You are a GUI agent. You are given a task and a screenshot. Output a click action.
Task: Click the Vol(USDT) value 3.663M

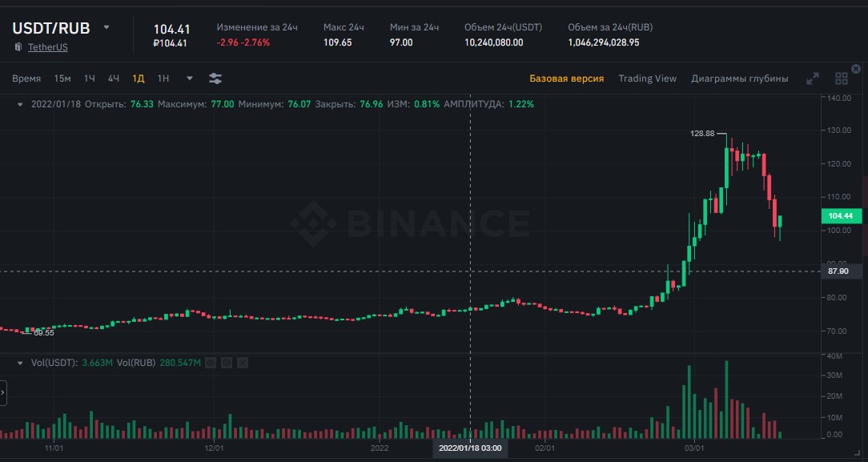pyautogui.click(x=98, y=363)
